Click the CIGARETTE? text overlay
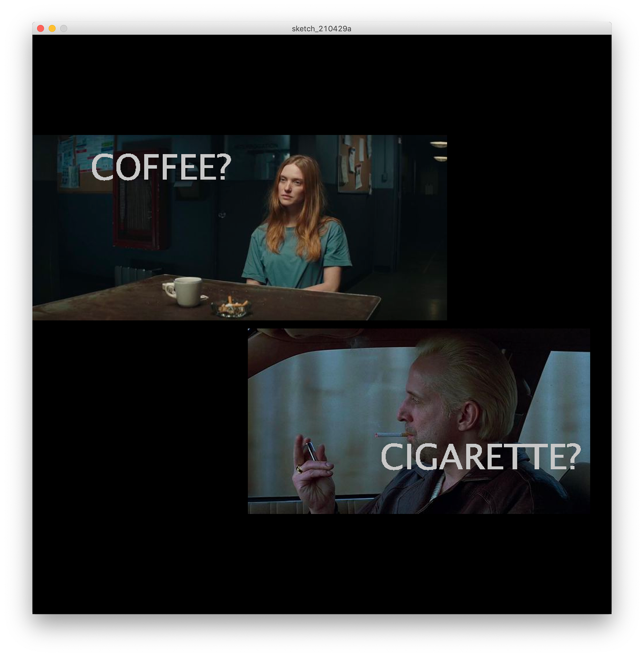This screenshot has width=644, height=657. pos(481,457)
